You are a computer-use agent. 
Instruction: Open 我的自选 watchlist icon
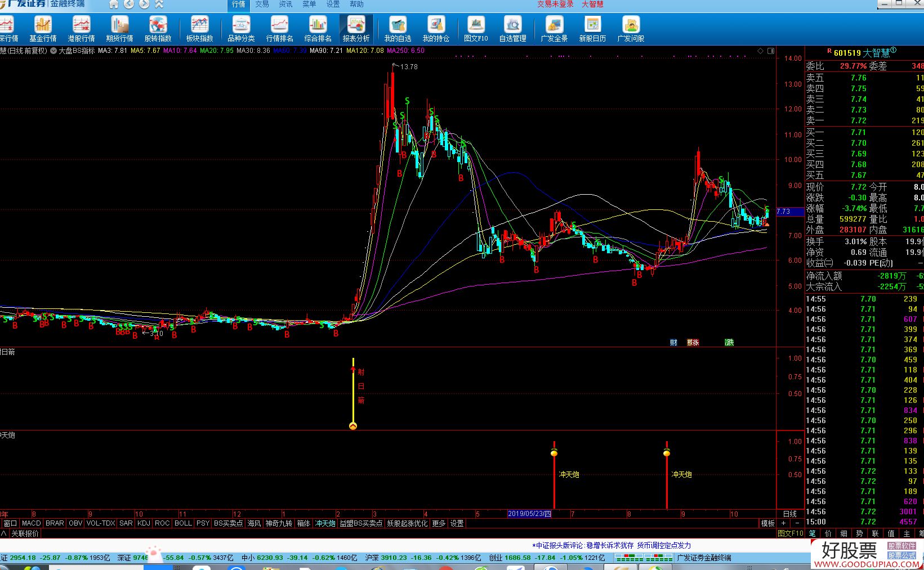[x=398, y=29]
